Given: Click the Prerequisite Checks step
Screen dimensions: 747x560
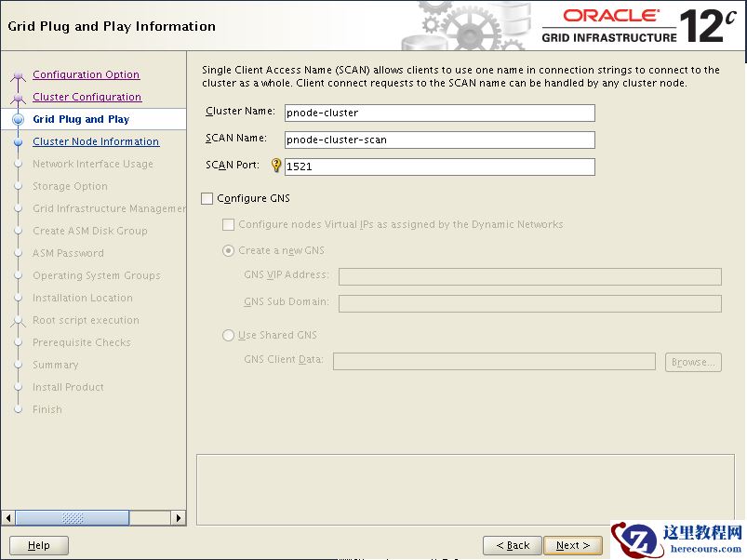Looking at the screenshot, I should (x=82, y=343).
